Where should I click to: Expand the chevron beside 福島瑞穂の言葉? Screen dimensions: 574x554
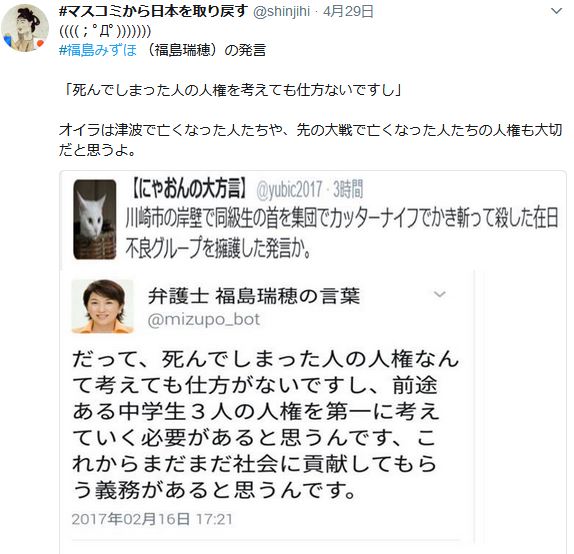[x=439, y=294]
